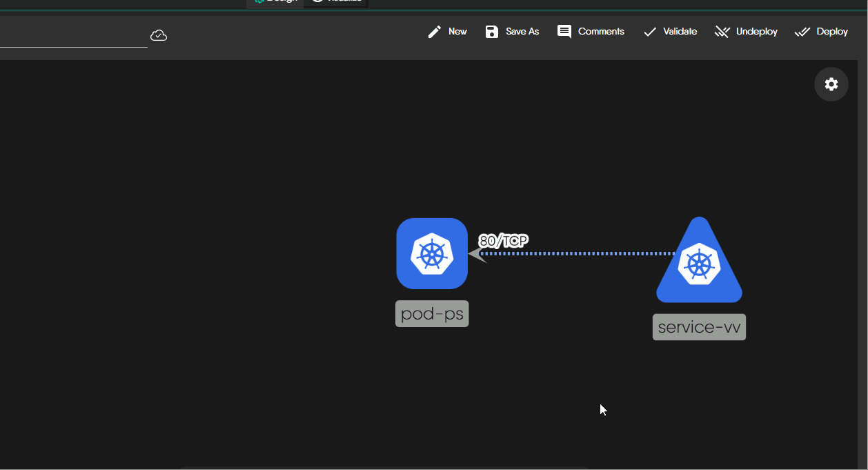Viewport: 868px width, 470px height.
Task: Switch to the Visualize tab
Action: (336, 1)
